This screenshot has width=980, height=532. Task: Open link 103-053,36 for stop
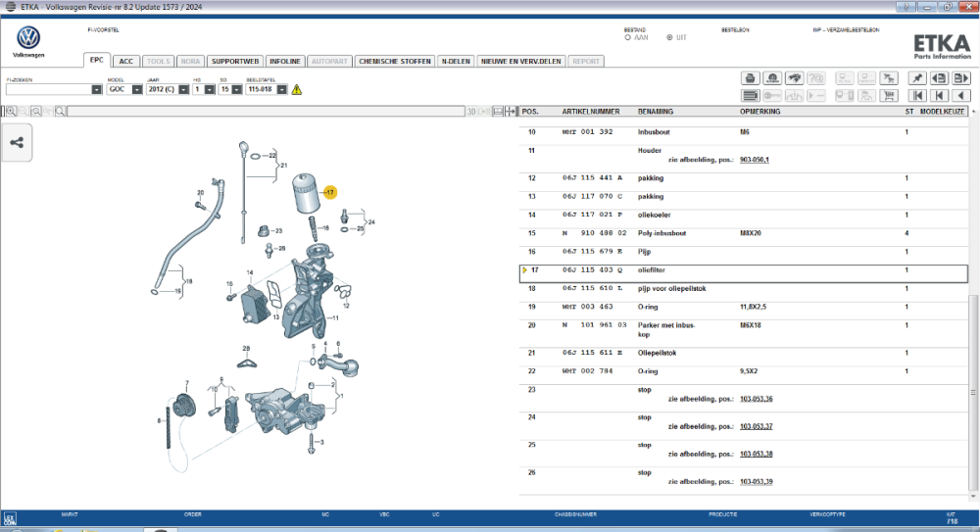point(757,399)
